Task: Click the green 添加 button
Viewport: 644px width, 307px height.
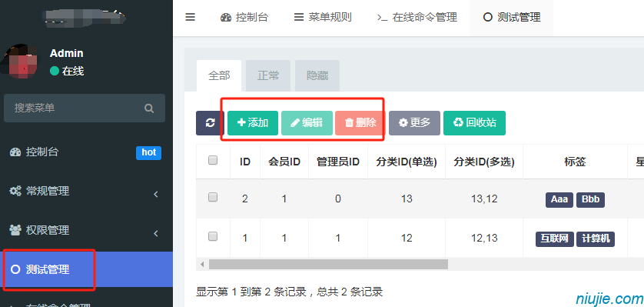Action: pyautogui.click(x=253, y=123)
